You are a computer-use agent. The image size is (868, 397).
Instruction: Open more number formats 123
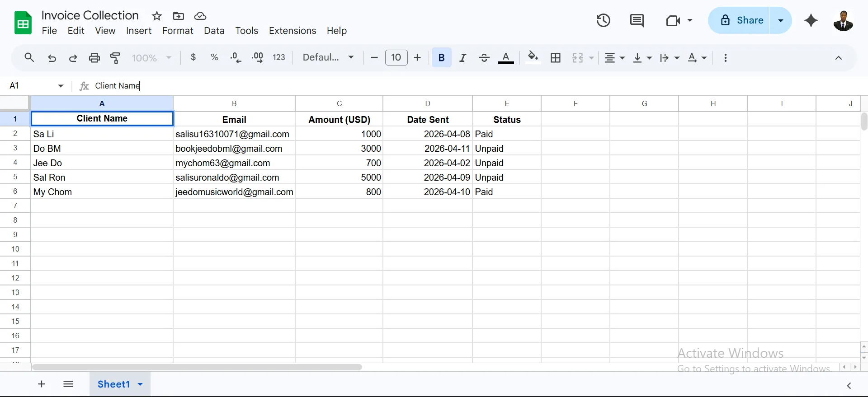[x=279, y=57]
